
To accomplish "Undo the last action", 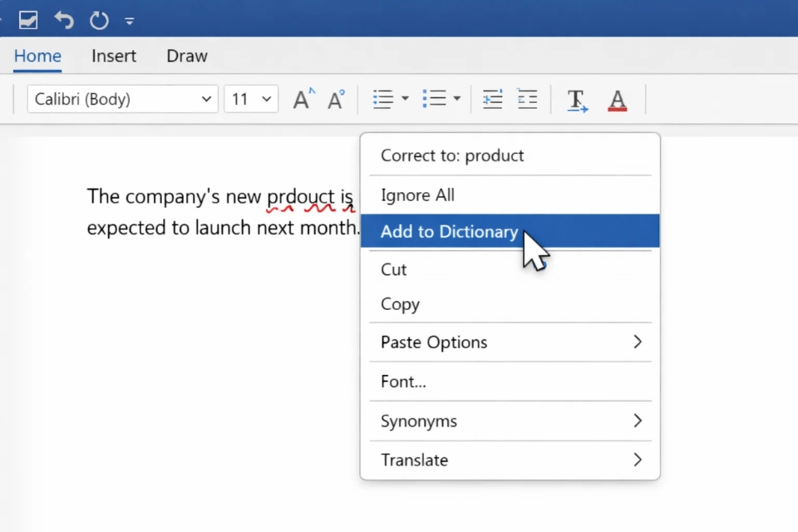I will (64, 20).
